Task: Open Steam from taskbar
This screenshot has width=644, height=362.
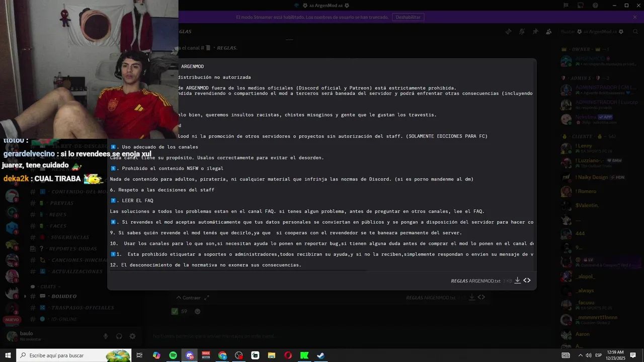Action: 320,355
